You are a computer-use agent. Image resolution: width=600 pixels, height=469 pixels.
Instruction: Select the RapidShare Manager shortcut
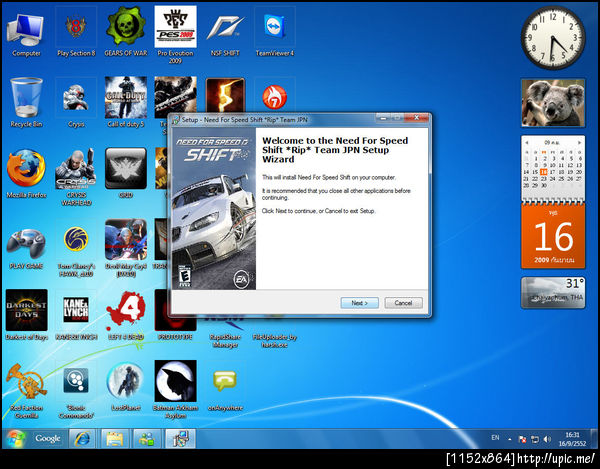(225, 332)
